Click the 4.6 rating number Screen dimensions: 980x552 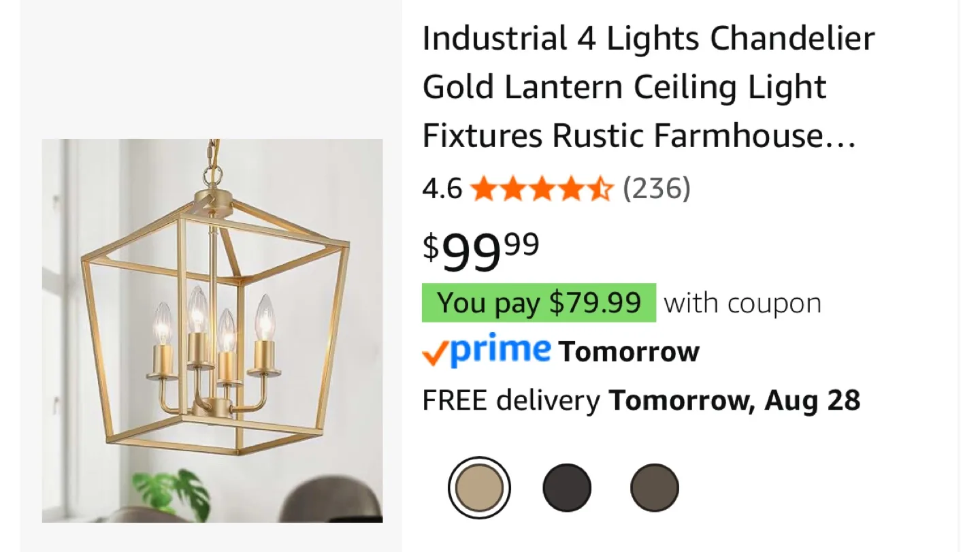[x=442, y=189]
